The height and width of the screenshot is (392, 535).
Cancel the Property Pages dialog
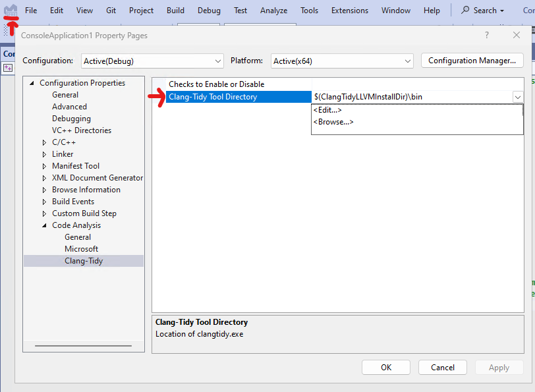tap(443, 368)
